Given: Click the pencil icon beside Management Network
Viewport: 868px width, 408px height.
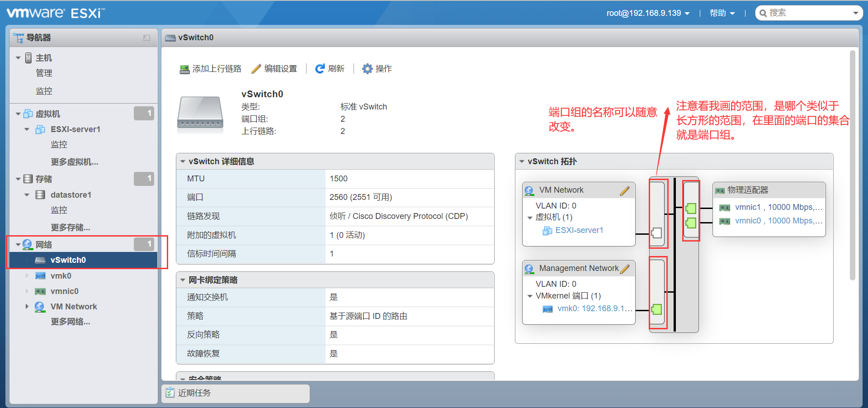Looking at the screenshot, I should [x=626, y=268].
